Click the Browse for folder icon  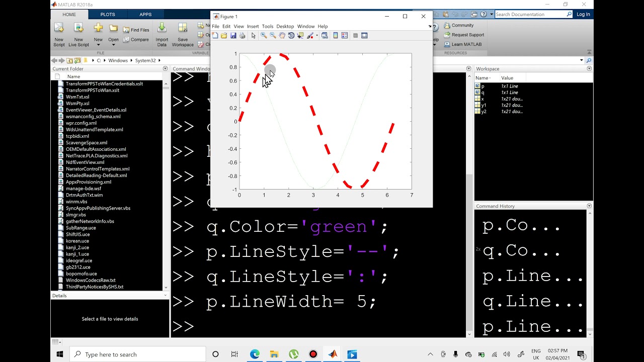[x=77, y=60]
